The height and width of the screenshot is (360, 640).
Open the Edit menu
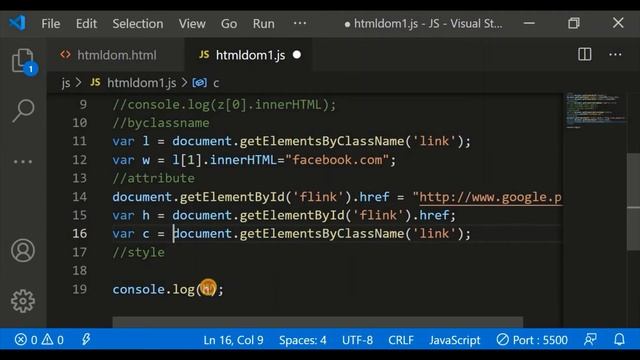(x=86, y=24)
